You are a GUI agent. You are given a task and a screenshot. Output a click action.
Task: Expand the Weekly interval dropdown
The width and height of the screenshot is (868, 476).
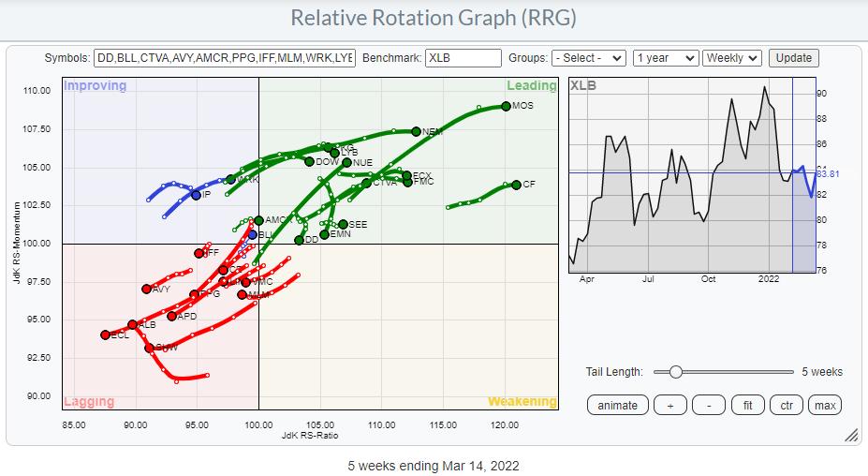(732, 58)
